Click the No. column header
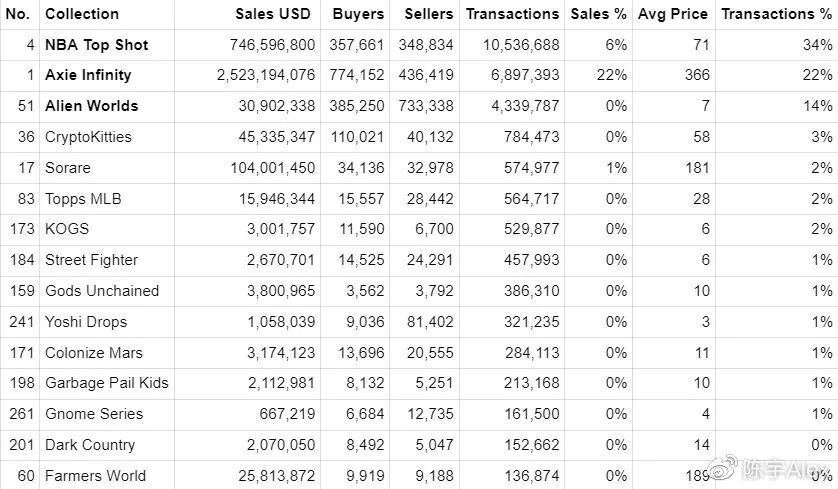The height and width of the screenshot is (489, 838). [19, 14]
